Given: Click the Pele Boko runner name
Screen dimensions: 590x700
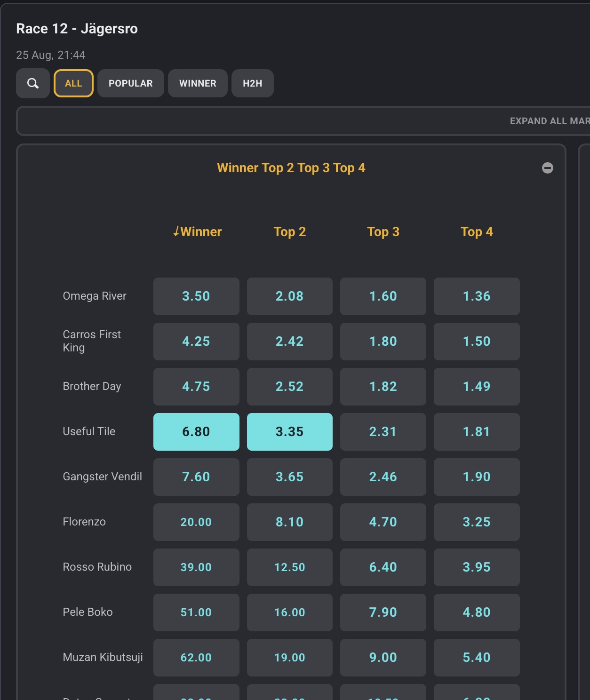Looking at the screenshot, I should pos(88,612).
